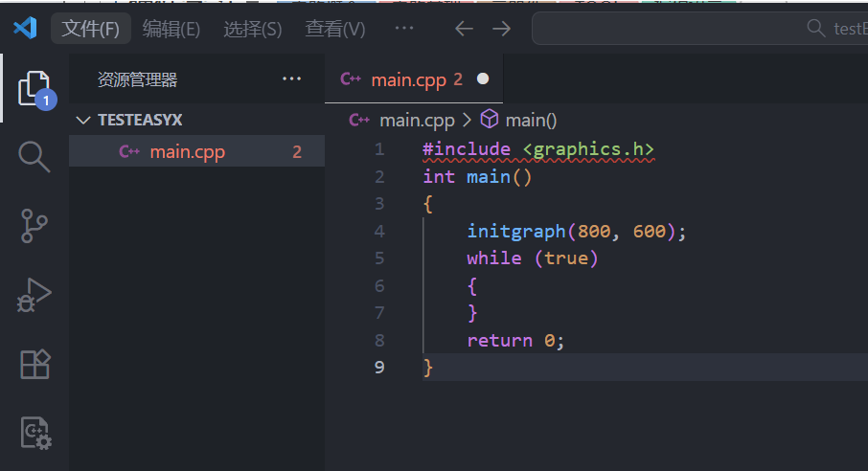
Task: Open Run and Debug view icon
Action: tap(34, 295)
